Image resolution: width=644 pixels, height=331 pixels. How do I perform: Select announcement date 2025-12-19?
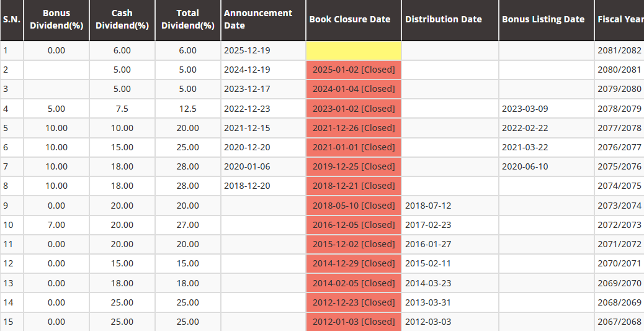tap(247, 50)
